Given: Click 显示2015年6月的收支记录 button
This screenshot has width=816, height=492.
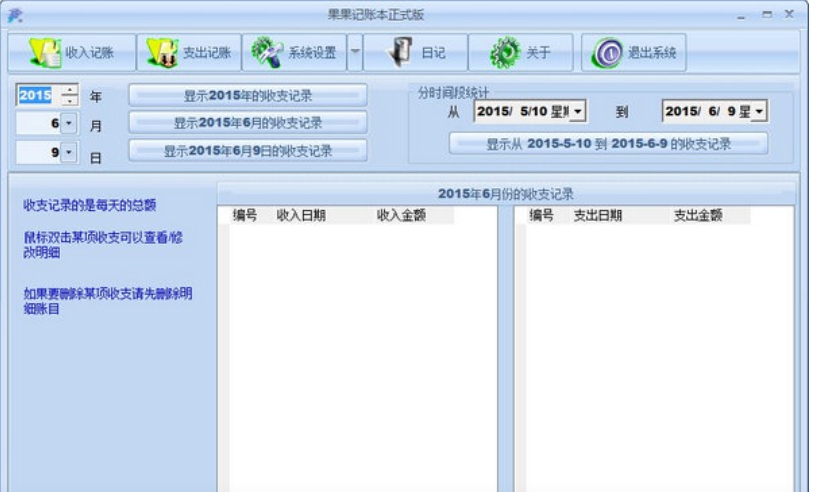Looking at the screenshot, I should [x=248, y=123].
